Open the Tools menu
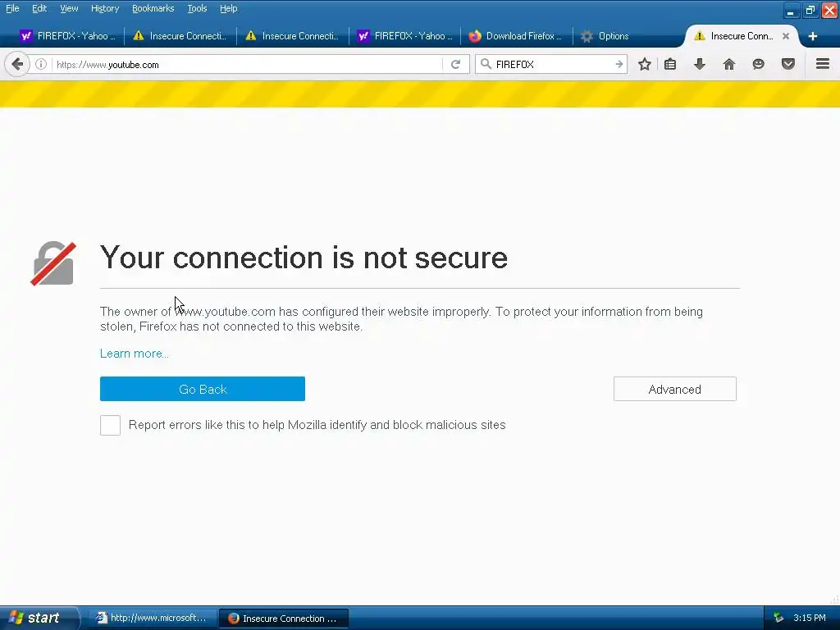This screenshot has height=630, width=840. tap(197, 8)
